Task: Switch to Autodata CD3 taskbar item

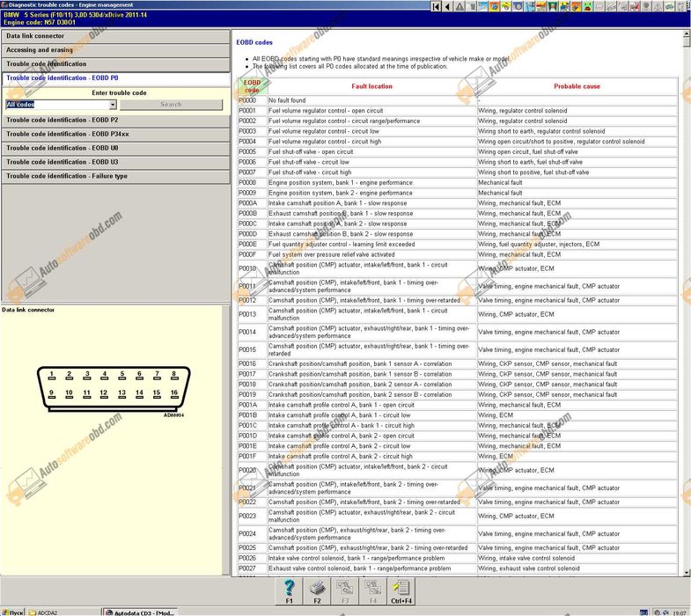Action: click(140, 612)
